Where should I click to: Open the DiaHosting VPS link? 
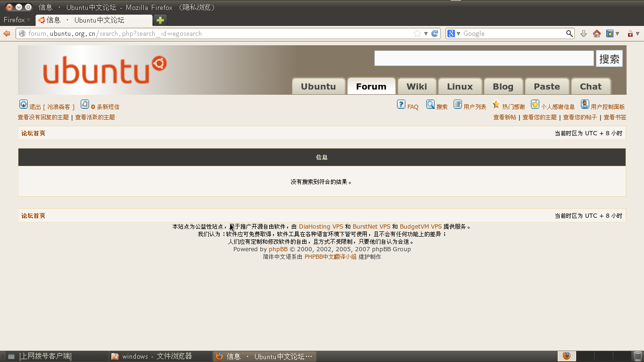pos(321,227)
